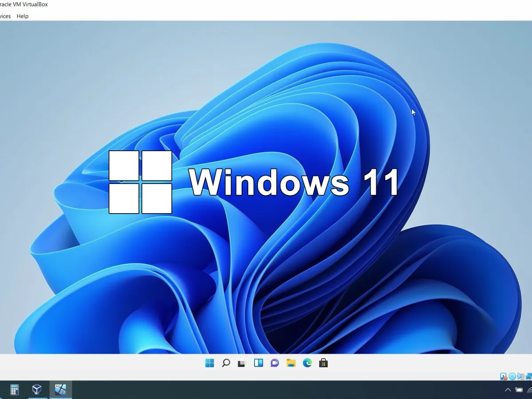
Task: Click the VirtualBox hard disk activity indicator
Action: [504, 376]
